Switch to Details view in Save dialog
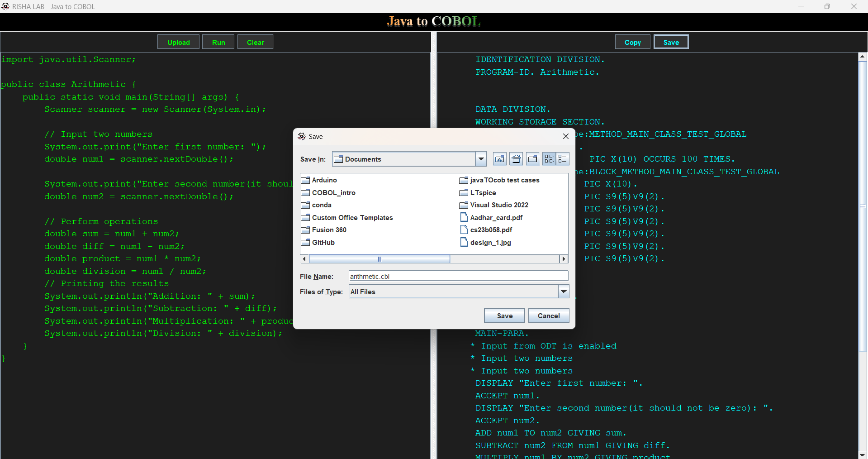The image size is (868, 459). [562, 159]
